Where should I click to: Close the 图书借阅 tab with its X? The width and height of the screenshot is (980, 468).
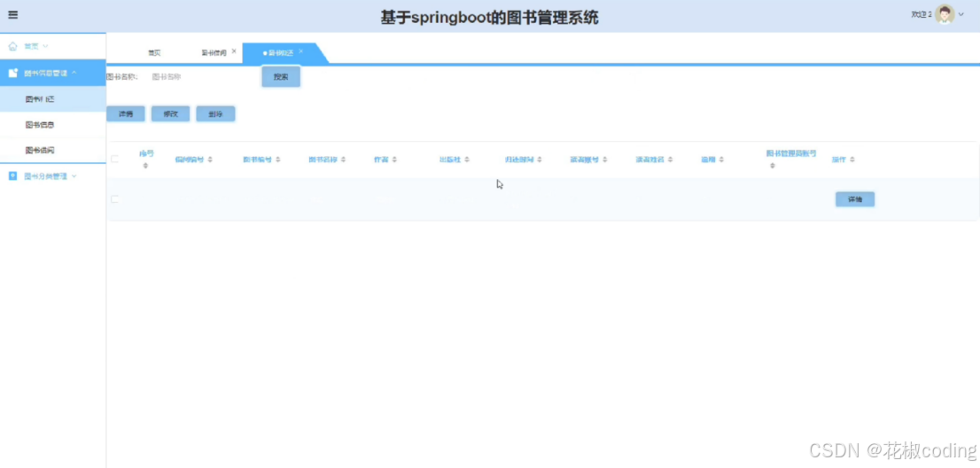234,51
